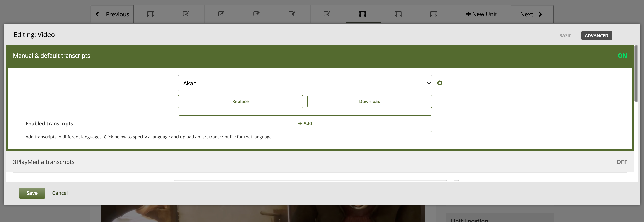This screenshot has width=644, height=222.
Task: Click the first problem edit icon in navigation
Action: tap(186, 14)
